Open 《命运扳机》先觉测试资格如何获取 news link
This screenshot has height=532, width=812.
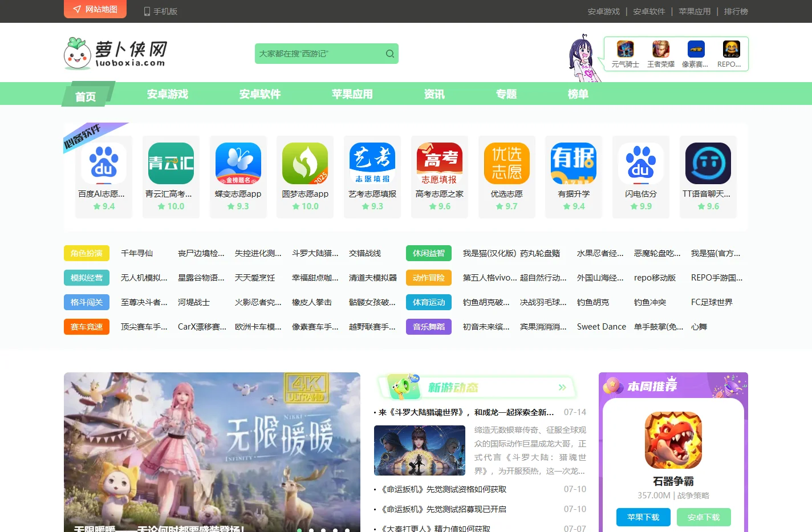click(444, 489)
